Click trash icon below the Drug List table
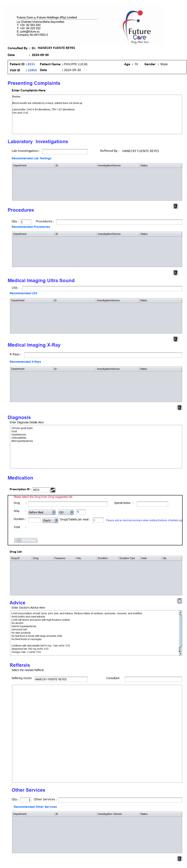The height and width of the screenshot is (868, 187). (x=179, y=601)
